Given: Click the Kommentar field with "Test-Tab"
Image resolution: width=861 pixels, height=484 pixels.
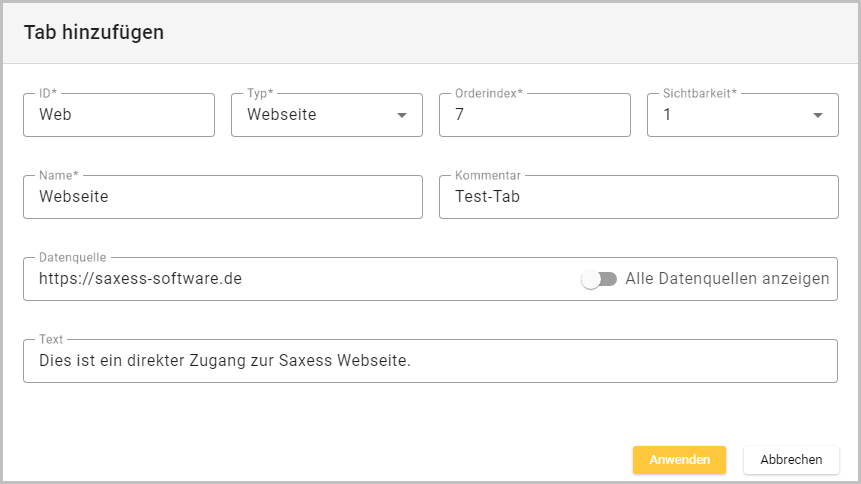Looking at the screenshot, I should [638, 197].
